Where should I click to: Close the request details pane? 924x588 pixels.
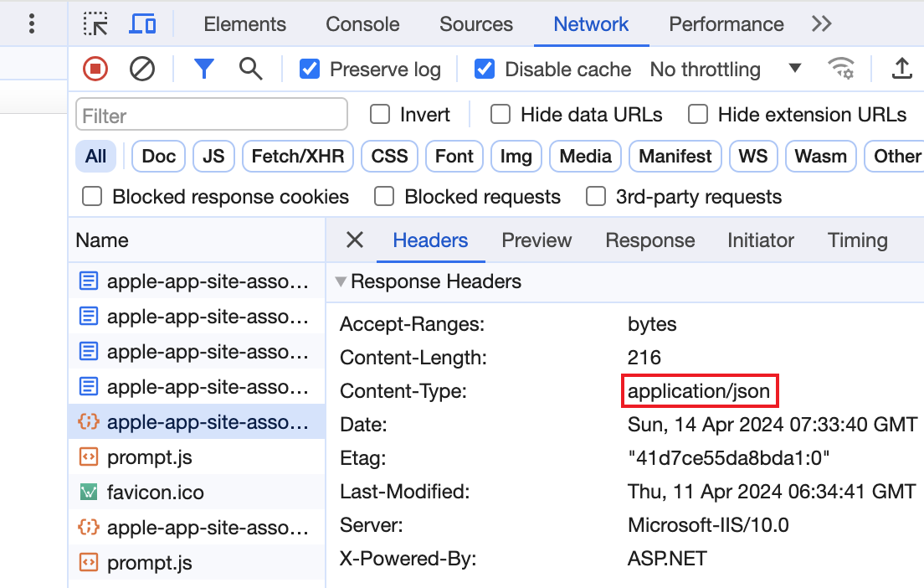point(355,240)
